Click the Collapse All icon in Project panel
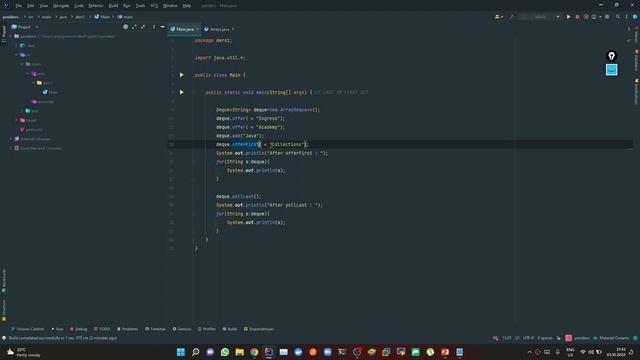640x360 pixels. pyautogui.click(x=143, y=27)
